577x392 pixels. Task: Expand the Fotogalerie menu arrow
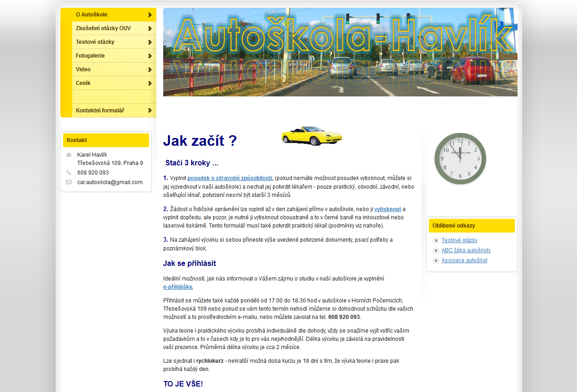click(x=150, y=56)
